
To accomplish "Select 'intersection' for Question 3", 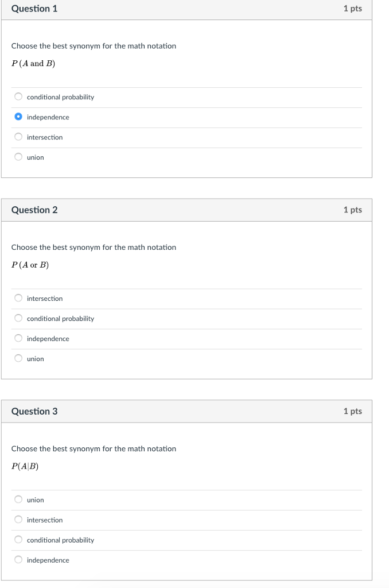I will click(x=19, y=520).
